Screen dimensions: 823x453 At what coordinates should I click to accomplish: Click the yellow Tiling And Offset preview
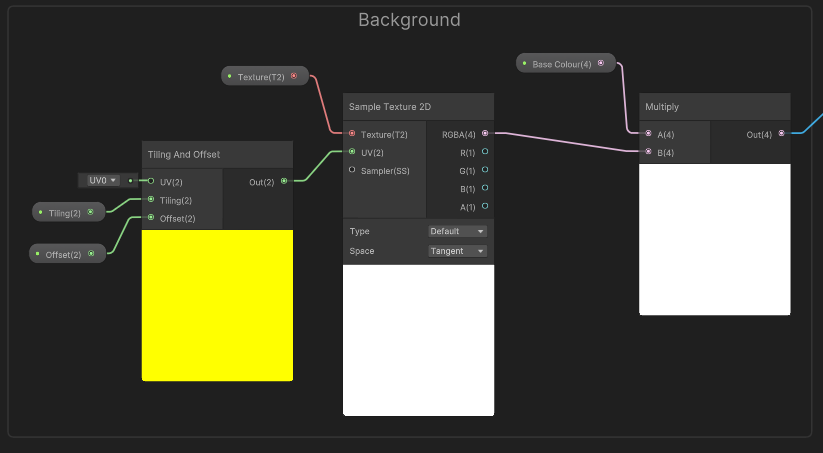pos(217,305)
